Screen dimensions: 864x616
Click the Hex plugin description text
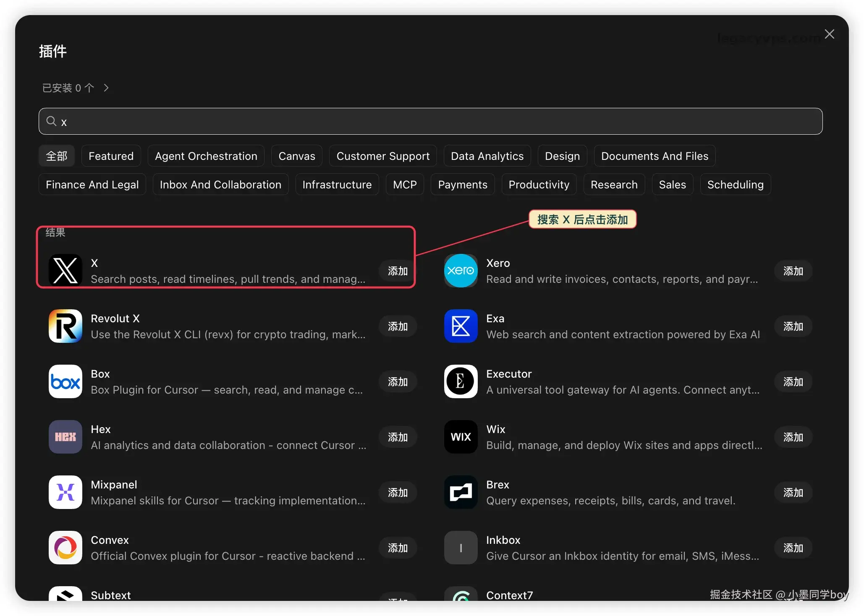228,445
